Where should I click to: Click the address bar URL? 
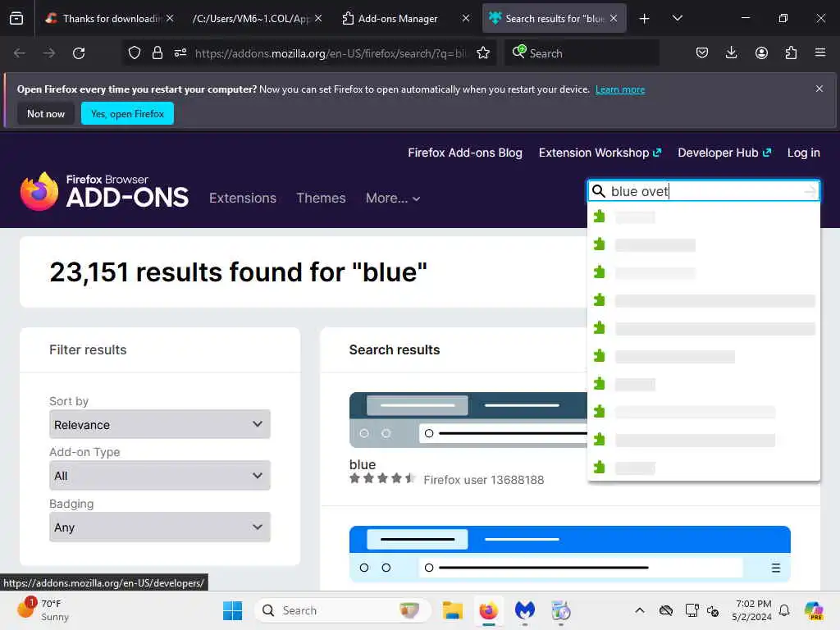pos(331,53)
